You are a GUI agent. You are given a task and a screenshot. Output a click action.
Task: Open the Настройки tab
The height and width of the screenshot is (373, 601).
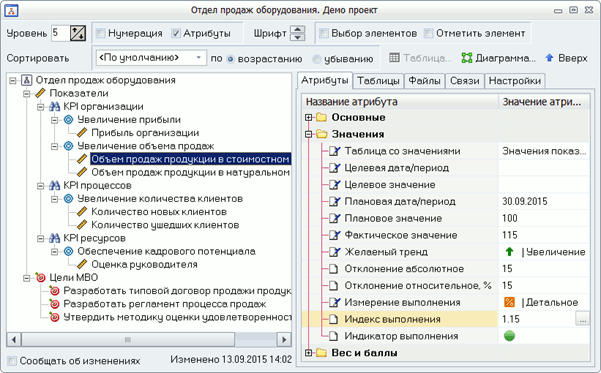coord(515,81)
